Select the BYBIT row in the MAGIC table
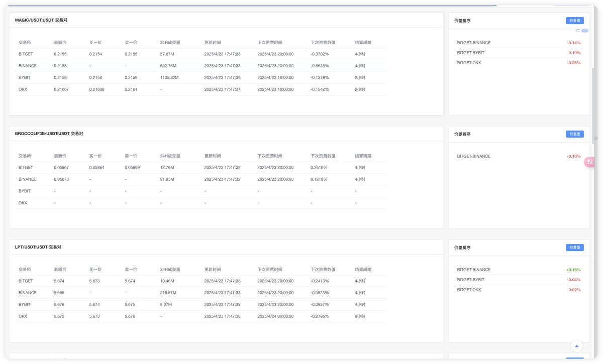The image size is (603, 364). [x=25, y=78]
